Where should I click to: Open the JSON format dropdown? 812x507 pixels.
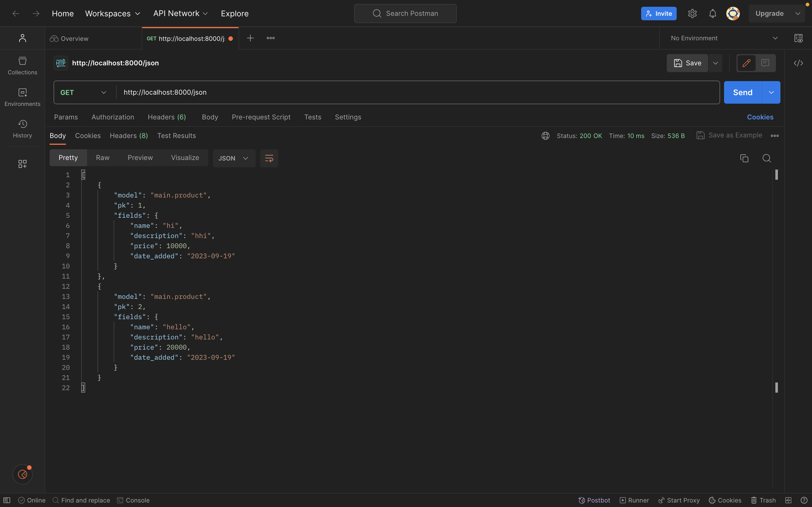pos(233,158)
